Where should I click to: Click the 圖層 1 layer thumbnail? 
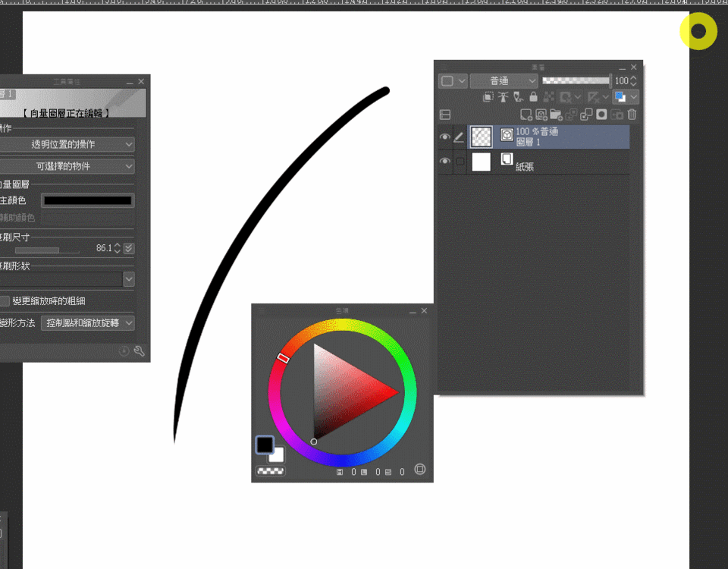(x=481, y=137)
